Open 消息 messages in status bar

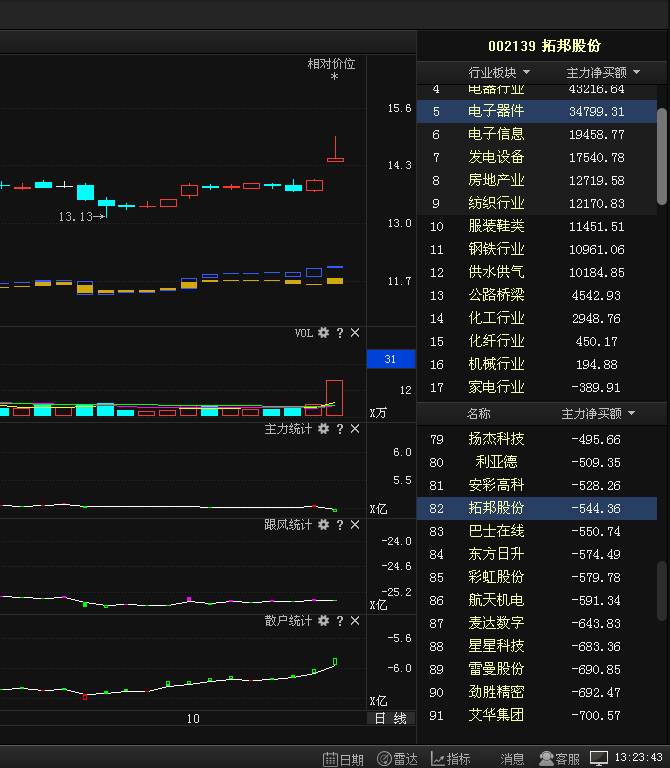coord(512,759)
